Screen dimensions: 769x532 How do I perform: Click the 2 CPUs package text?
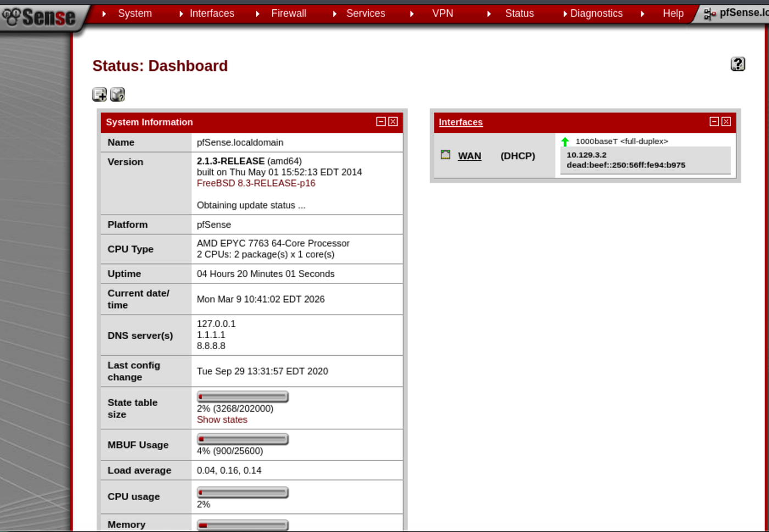tap(265, 254)
